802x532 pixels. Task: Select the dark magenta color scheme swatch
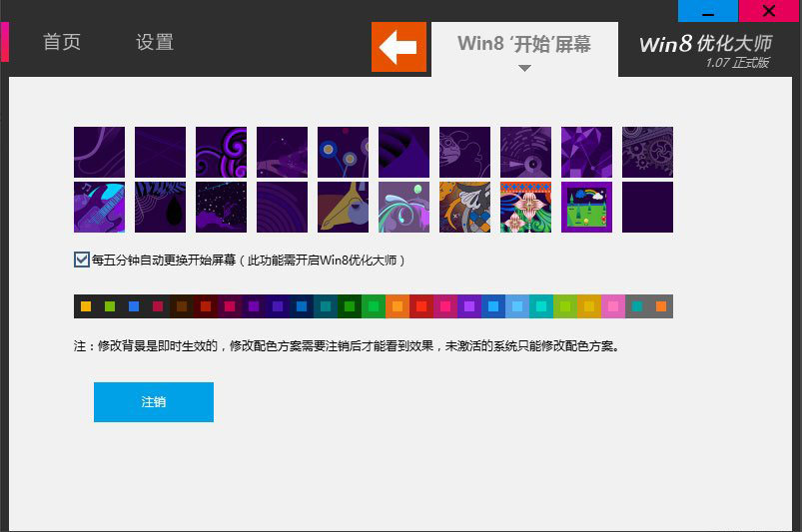[230, 306]
